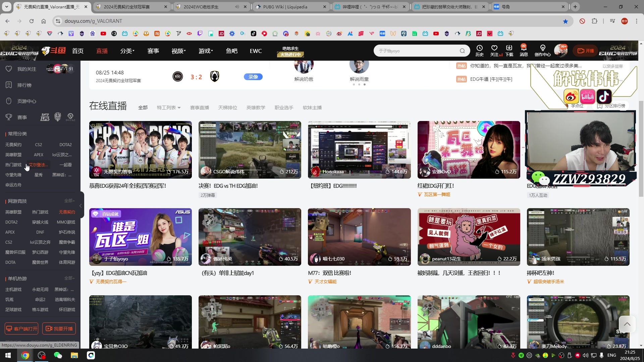Select the 天梯排位 filter tab
This screenshot has width=644, height=362.
point(228,108)
